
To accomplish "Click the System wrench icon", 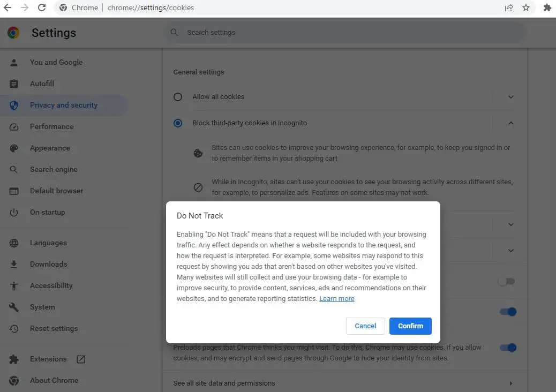I will click(x=14, y=307).
